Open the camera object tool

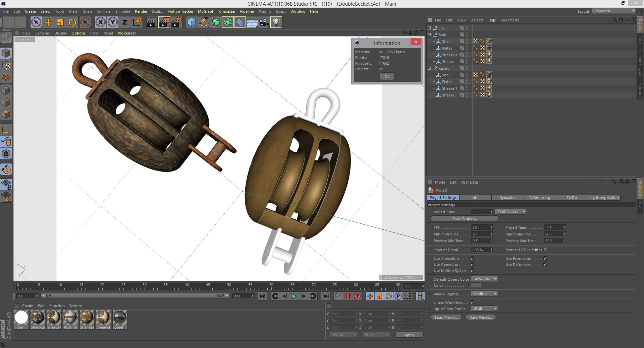coord(264,22)
